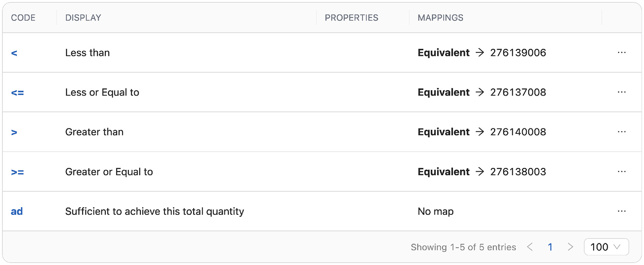Select page 1 in pagination

(x=550, y=247)
